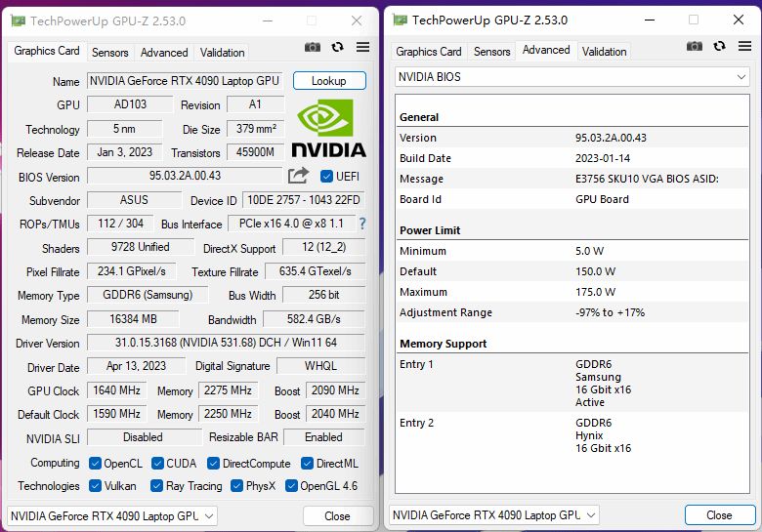Click Memory Support Entry 1 row
The width and height of the screenshot is (762, 532).
pyautogui.click(x=571, y=383)
